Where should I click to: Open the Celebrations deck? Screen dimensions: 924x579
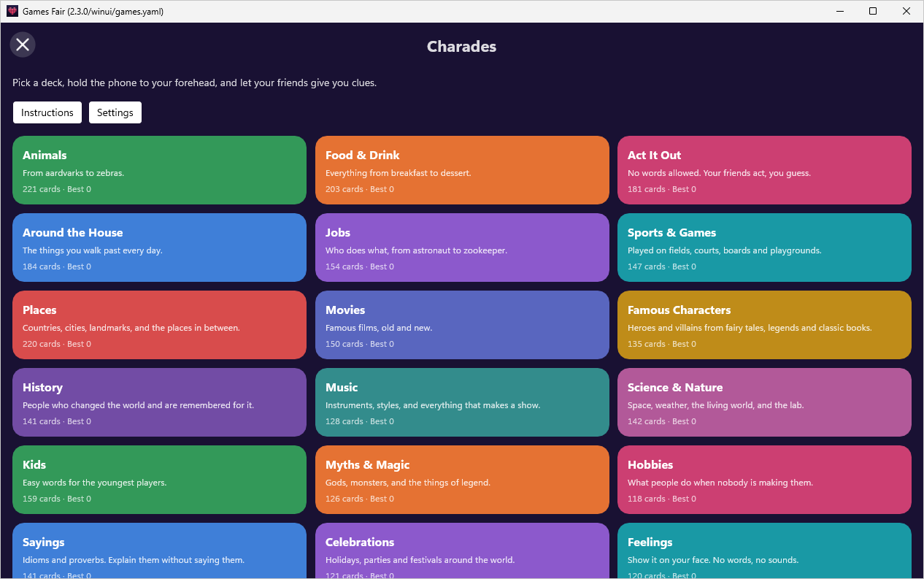click(462, 551)
